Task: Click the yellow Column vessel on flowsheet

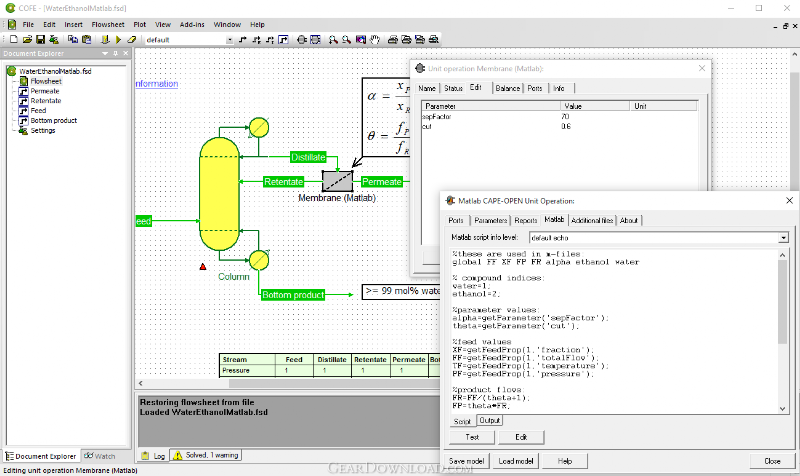Action: click(219, 194)
